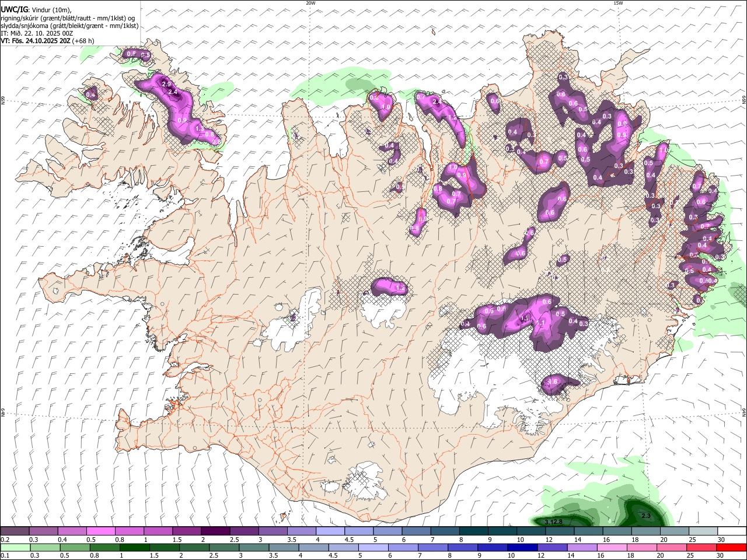This screenshot has height=560, width=747.
Task: Click the palest green rain swatch after 0.1
Action: coord(15,548)
